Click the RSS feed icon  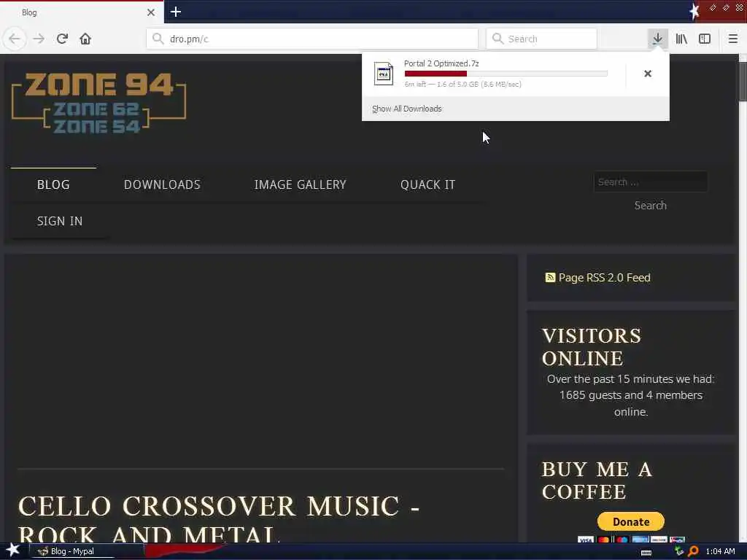coord(550,278)
